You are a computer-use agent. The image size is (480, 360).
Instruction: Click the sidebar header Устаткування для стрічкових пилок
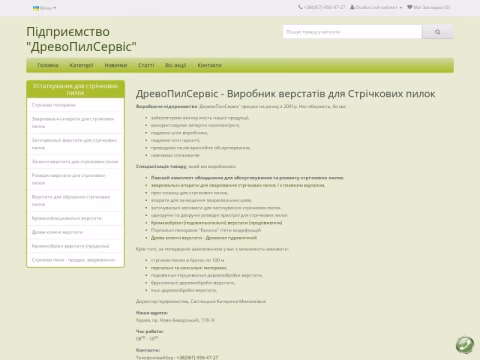click(75, 89)
